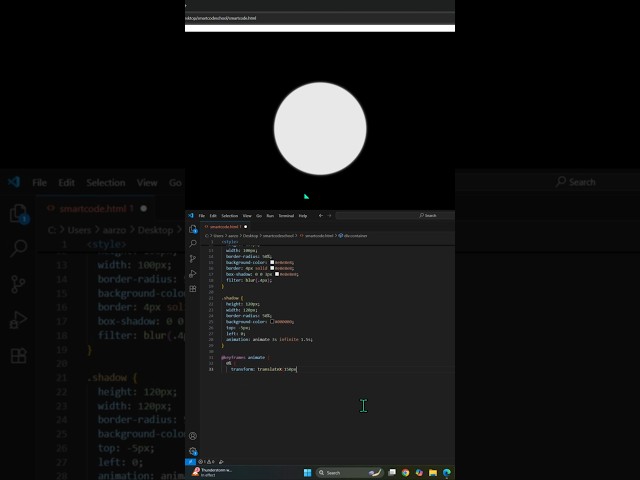Viewport: 640px width, 480px height.
Task: Open the Run menu
Action: point(270,216)
